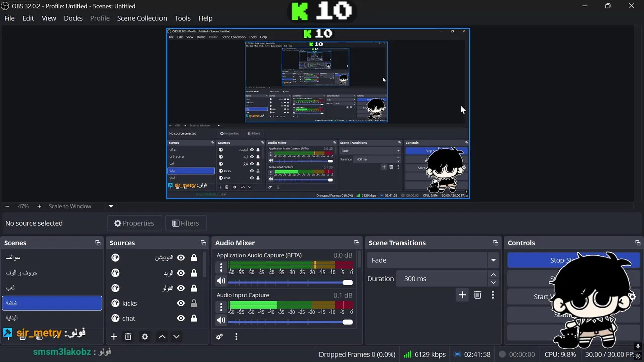Image resolution: width=644 pixels, height=362 pixels.
Task: Click the Filters button
Action: point(186,223)
